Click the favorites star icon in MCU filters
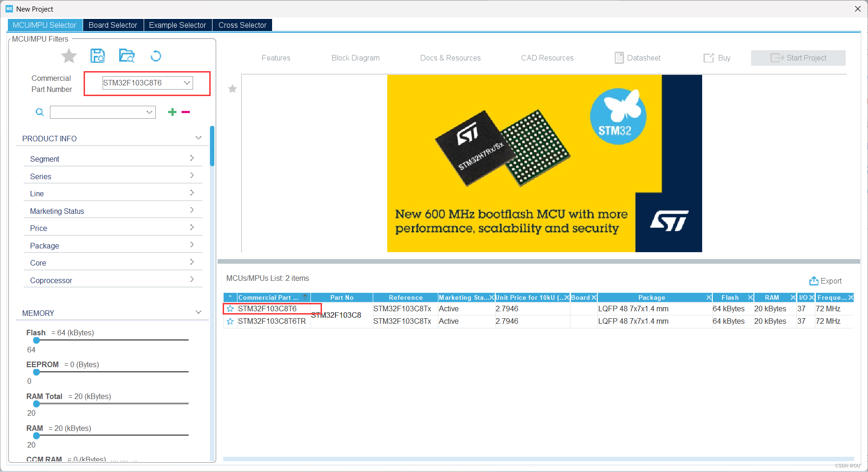868x472 pixels. pyautogui.click(x=69, y=56)
